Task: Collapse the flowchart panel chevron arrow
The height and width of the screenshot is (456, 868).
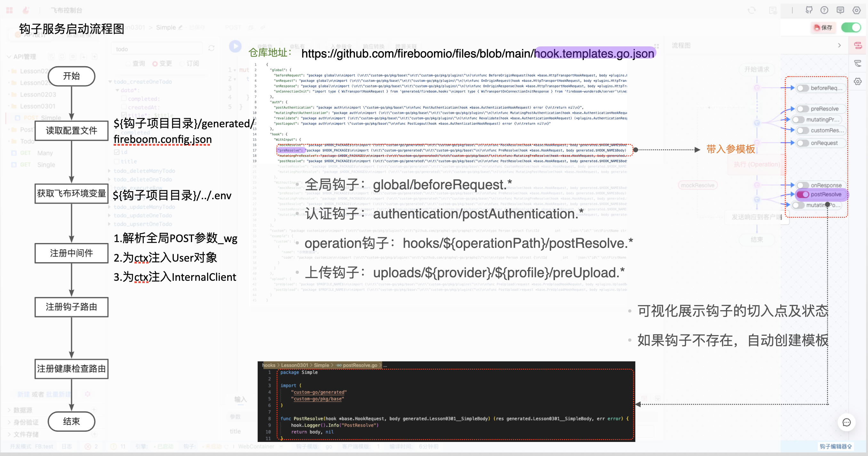Action: click(x=840, y=45)
